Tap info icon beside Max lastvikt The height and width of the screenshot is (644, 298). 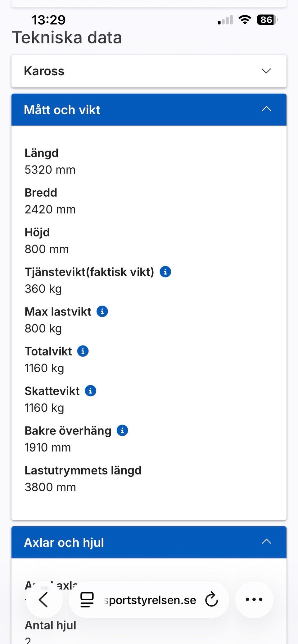[x=102, y=311]
